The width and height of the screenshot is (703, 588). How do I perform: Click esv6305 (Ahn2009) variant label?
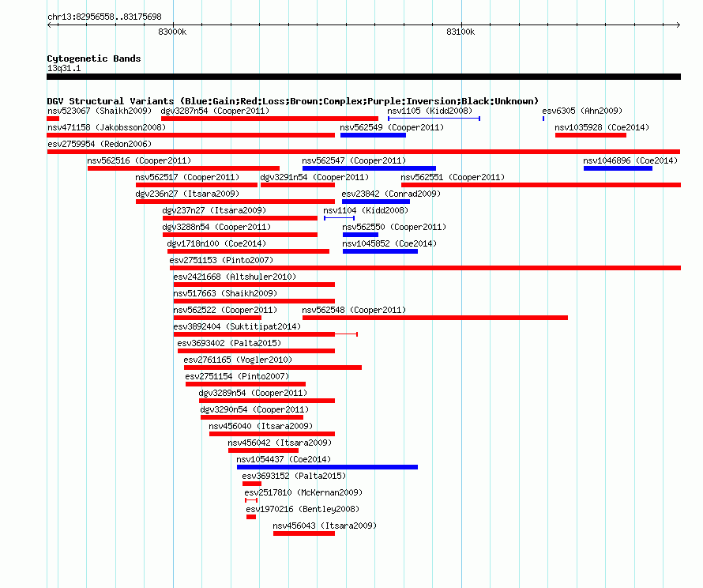point(582,111)
